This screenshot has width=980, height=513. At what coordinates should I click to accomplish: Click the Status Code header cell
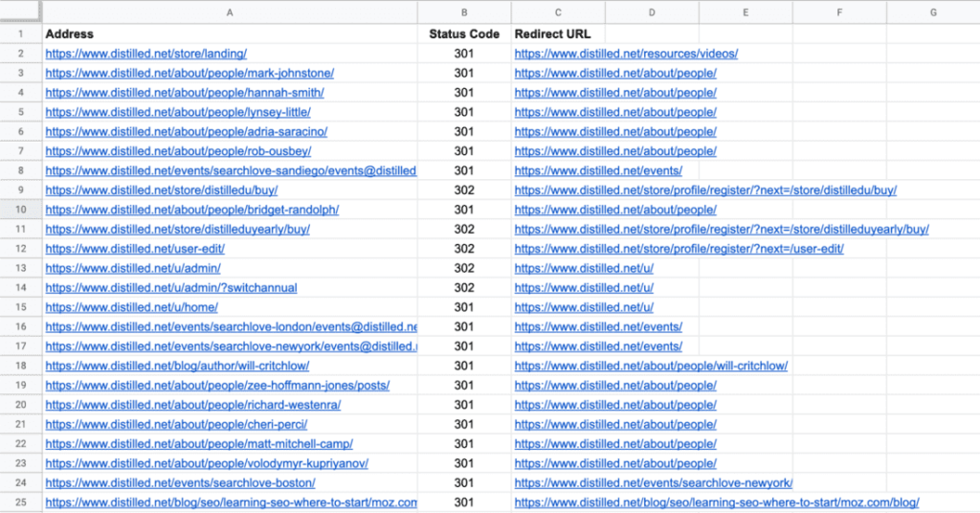[x=464, y=33]
